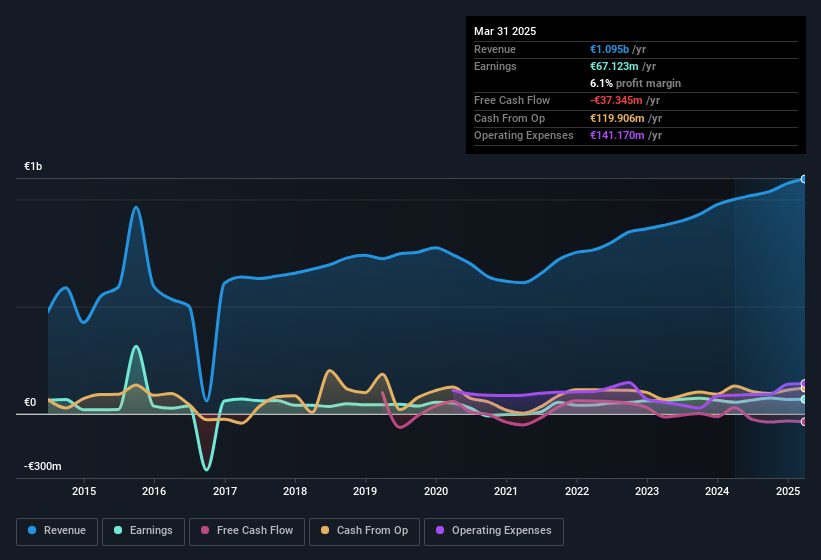Image resolution: width=821 pixels, height=560 pixels.
Task: Click the €141.170m operating expenses value
Action: pyautogui.click(x=617, y=135)
